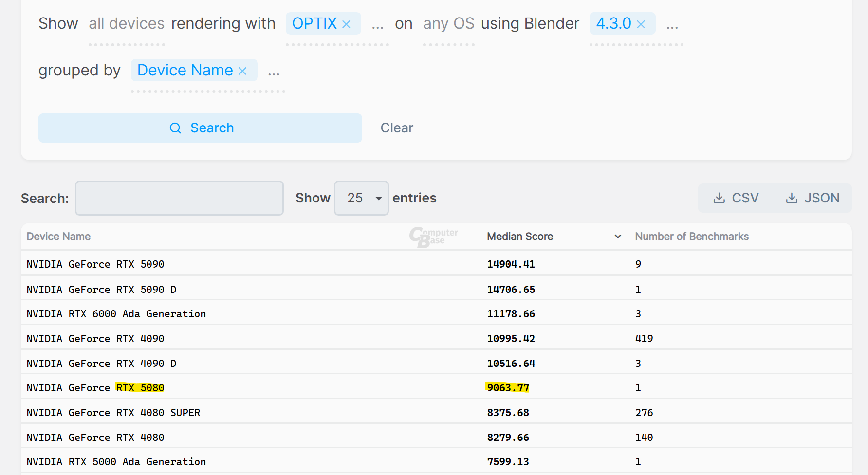Select NVIDIA GeForce RTX 4090 D row name

pyautogui.click(x=101, y=364)
